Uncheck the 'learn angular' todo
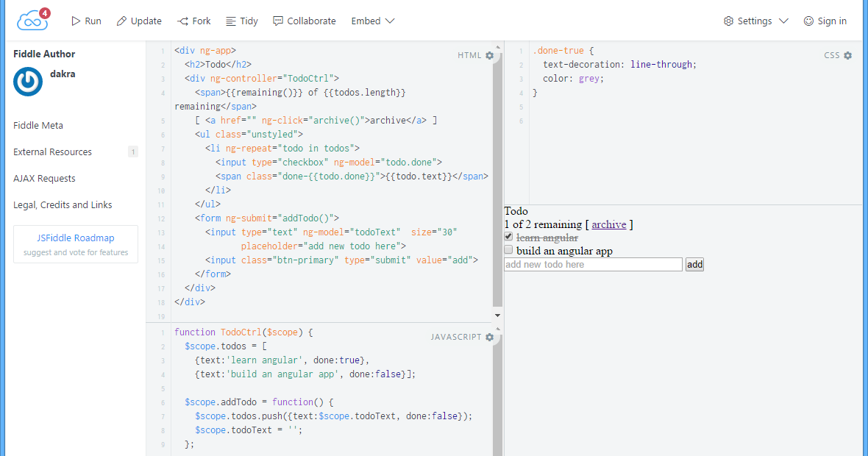 (x=508, y=236)
